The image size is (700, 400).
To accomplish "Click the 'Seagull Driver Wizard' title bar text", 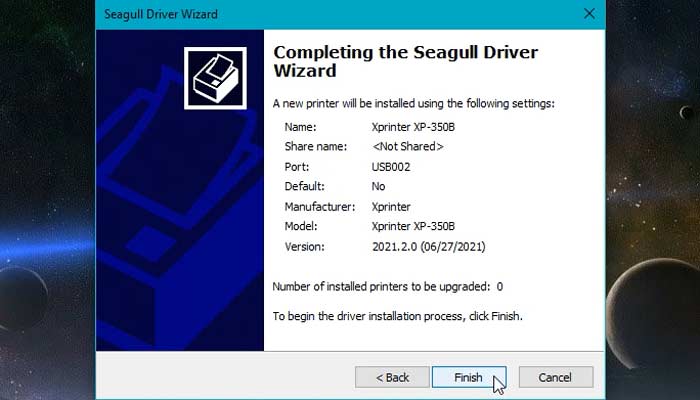I will [161, 14].
